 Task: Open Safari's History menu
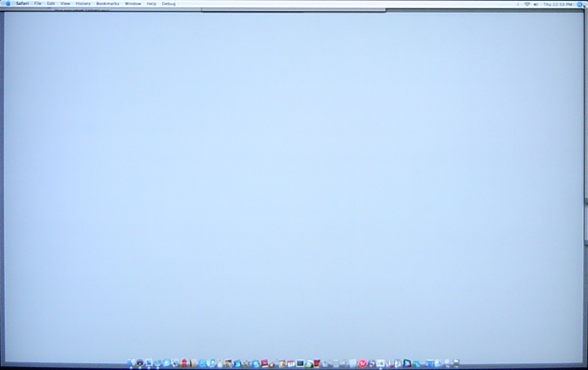click(82, 4)
